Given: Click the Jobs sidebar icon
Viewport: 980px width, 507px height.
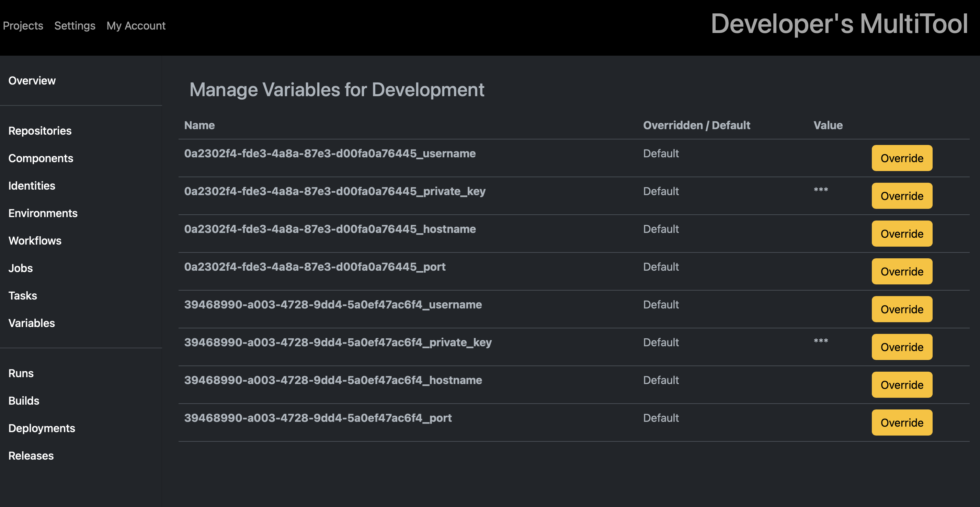Looking at the screenshot, I should click(20, 268).
